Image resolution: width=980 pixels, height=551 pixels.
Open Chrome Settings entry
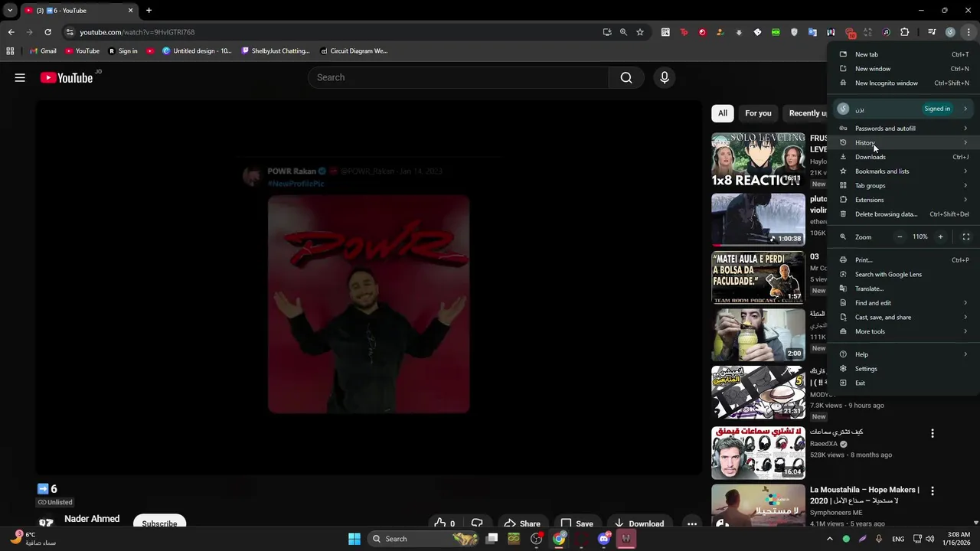pos(903,369)
